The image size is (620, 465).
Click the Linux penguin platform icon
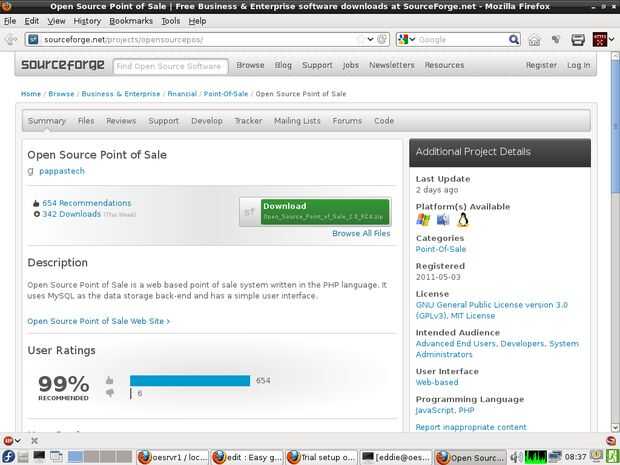click(x=463, y=220)
